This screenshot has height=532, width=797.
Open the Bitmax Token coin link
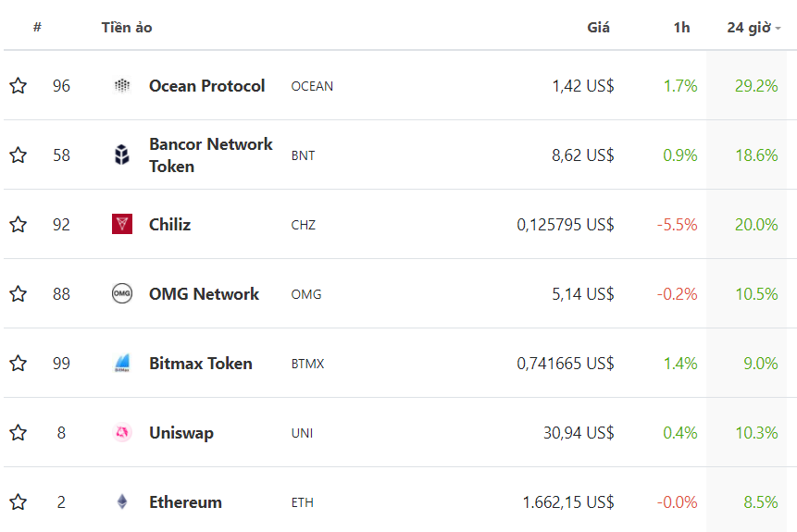pyautogui.click(x=201, y=364)
